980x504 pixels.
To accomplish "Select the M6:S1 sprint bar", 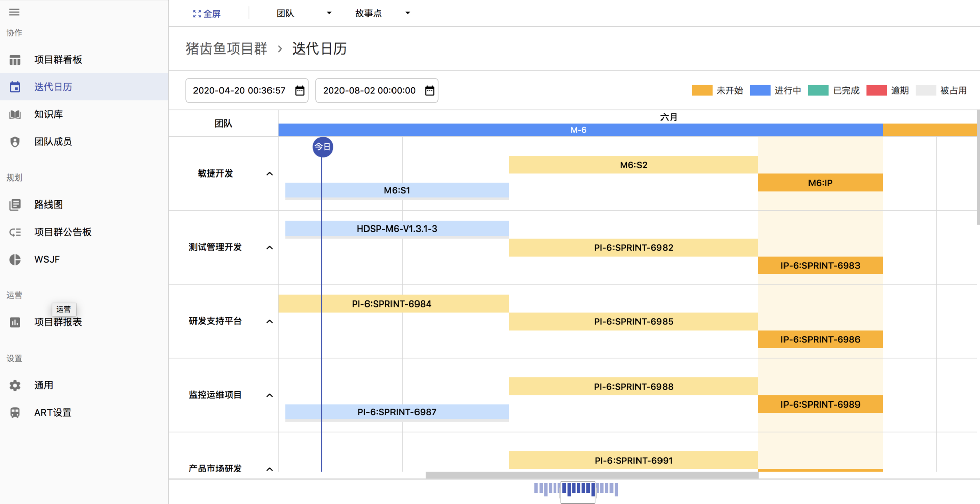I will pos(397,190).
